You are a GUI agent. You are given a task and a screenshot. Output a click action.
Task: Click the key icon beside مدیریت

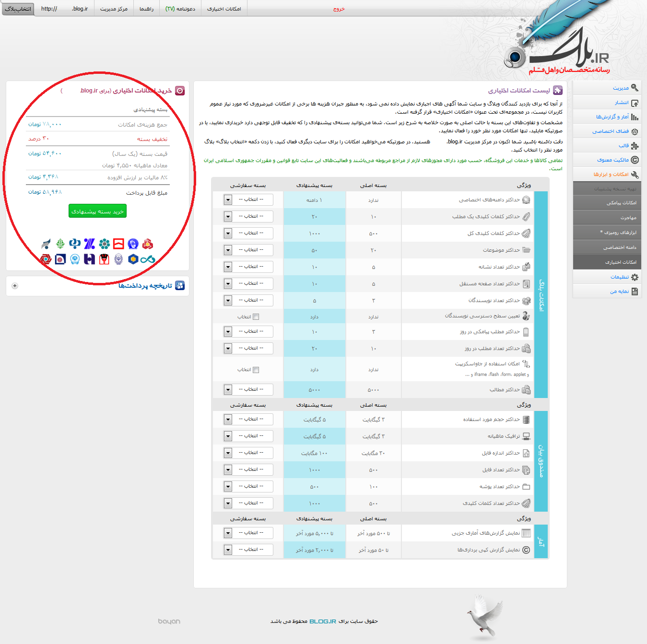point(635,88)
